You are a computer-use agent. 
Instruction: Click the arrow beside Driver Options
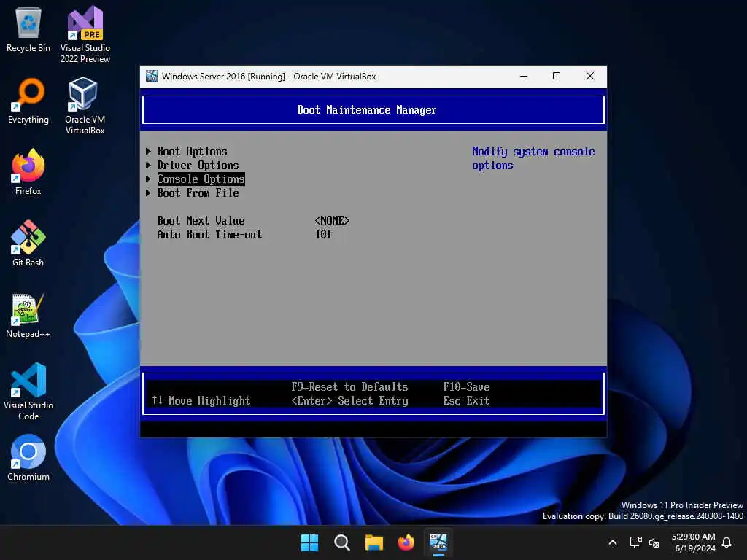click(148, 166)
